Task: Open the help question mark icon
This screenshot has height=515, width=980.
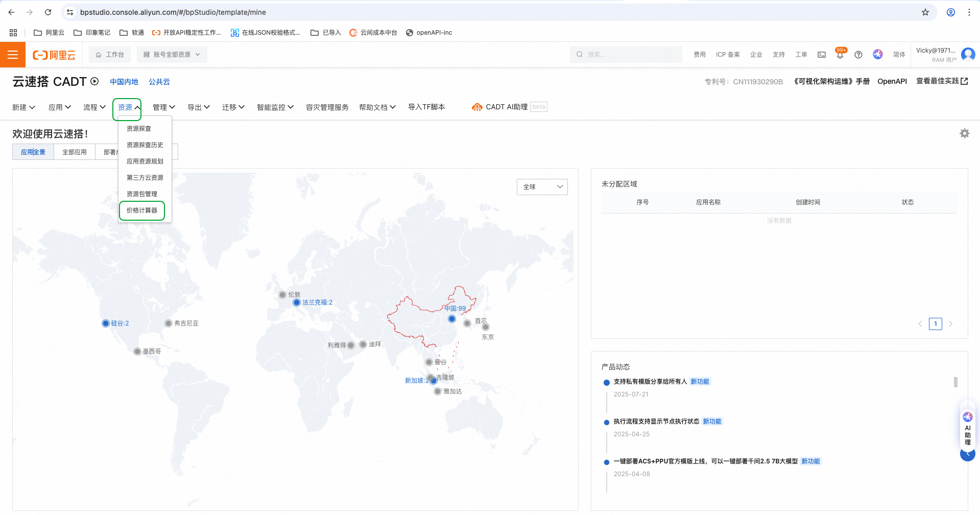Action: [x=858, y=55]
